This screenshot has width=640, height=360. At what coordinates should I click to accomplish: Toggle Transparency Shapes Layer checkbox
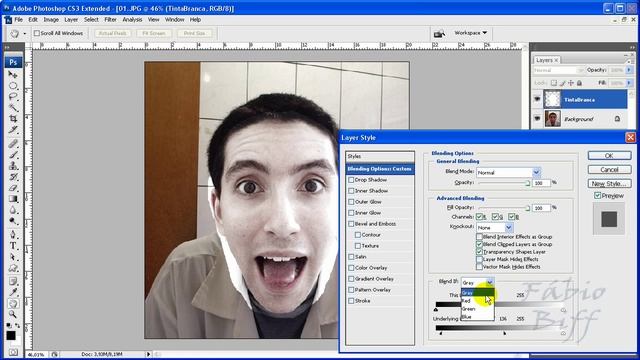(x=479, y=252)
